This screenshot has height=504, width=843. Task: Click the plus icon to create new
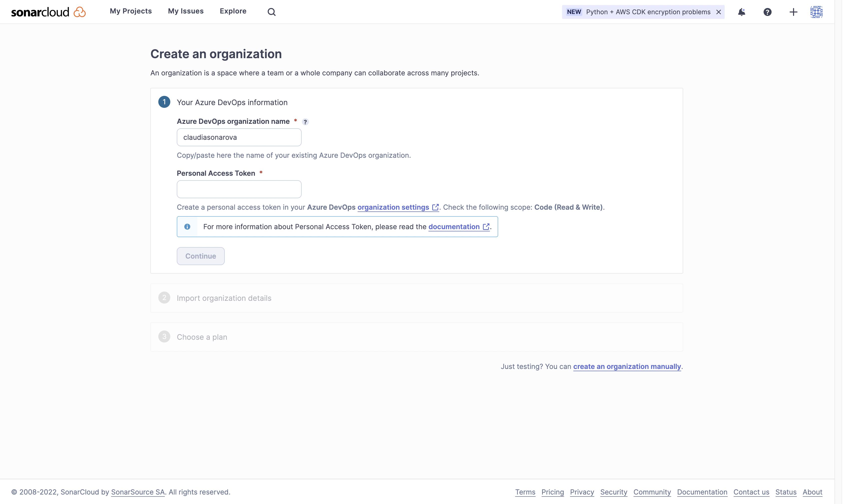(x=793, y=12)
